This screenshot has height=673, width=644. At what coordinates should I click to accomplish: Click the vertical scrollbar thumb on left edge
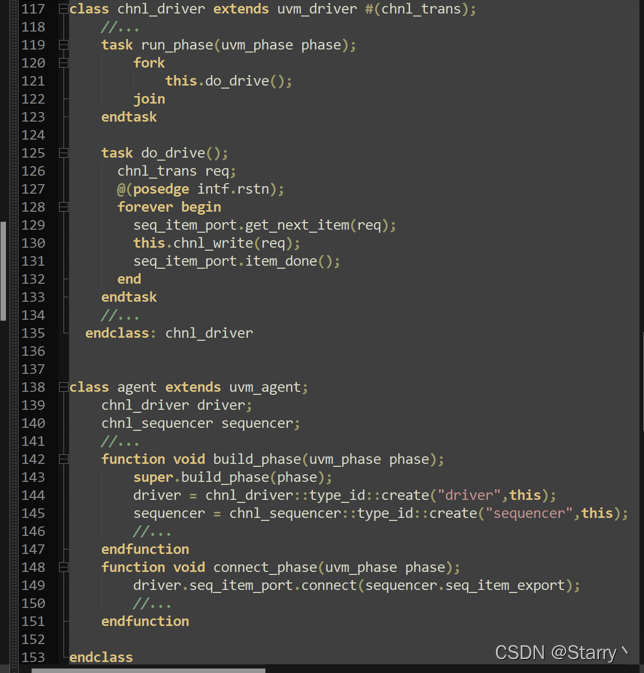click(x=3, y=271)
